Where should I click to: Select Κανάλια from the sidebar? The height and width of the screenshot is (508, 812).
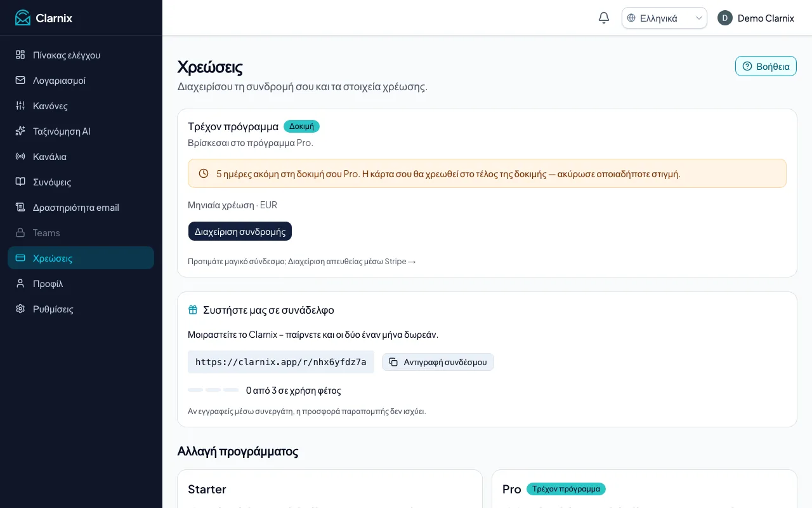click(x=81, y=156)
